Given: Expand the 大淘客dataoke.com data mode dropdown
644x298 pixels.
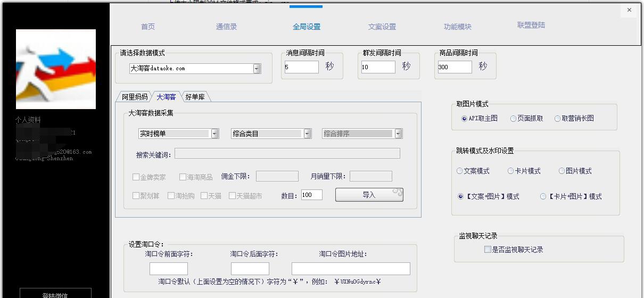Looking at the screenshot, I should 257,69.
